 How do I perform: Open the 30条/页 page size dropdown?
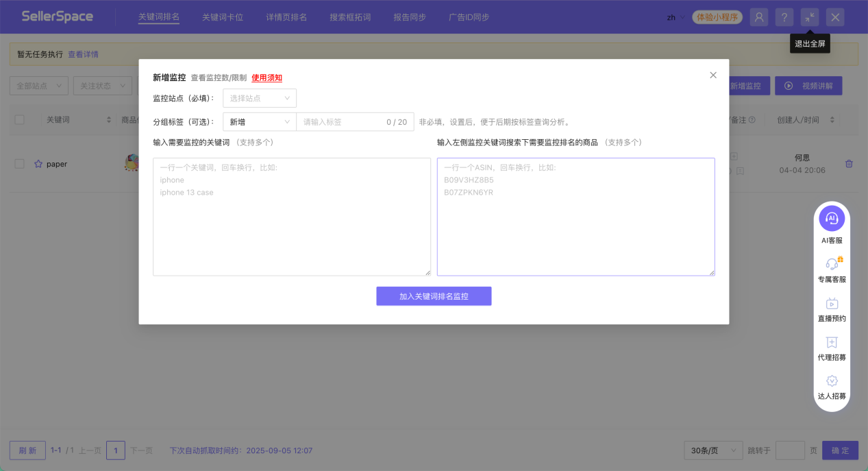point(713,450)
